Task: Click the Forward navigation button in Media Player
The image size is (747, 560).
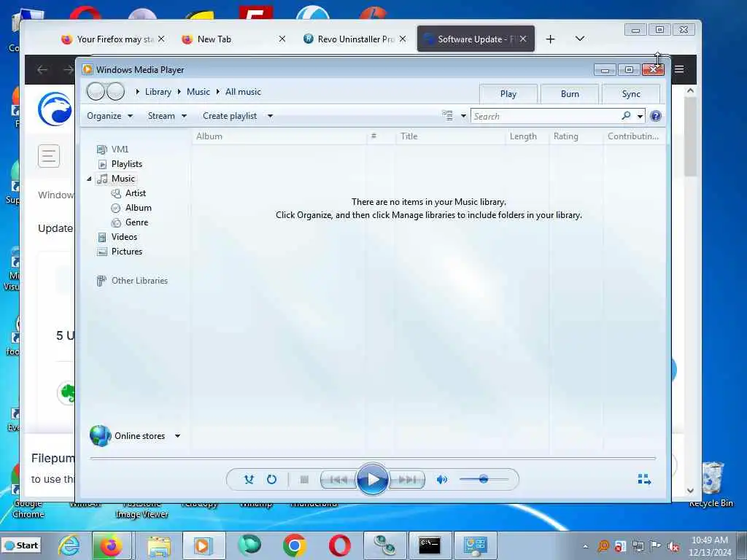Action: [x=115, y=91]
